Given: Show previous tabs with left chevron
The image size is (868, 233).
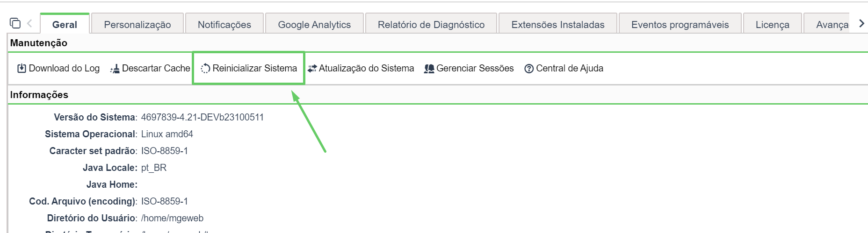Looking at the screenshot, I should tap(29, 23).
